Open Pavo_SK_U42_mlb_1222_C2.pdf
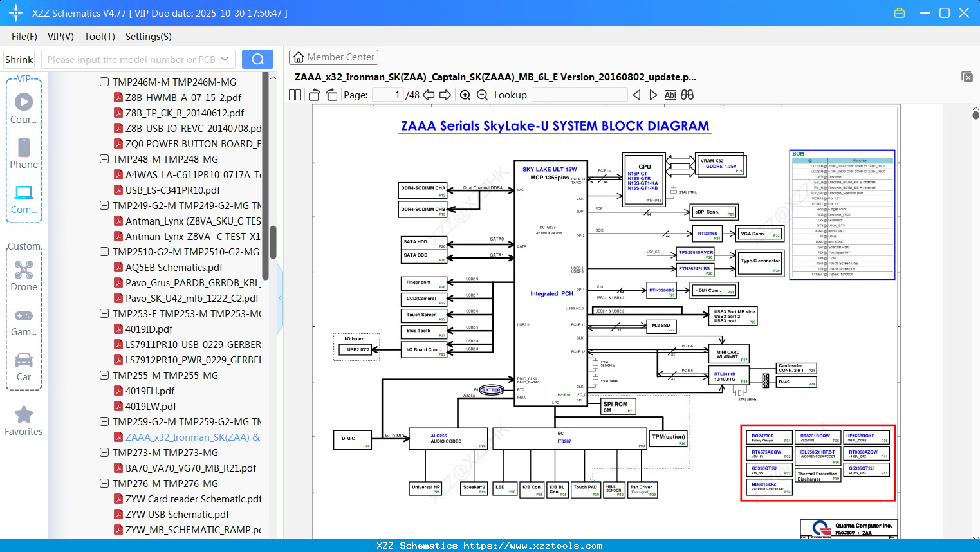The height and width of the screenshot is (552, 980). point(192,298)
